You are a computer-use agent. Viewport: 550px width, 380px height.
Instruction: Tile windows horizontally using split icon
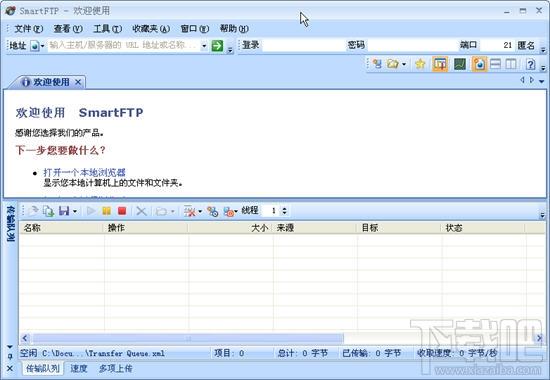(x=495, y=64)
